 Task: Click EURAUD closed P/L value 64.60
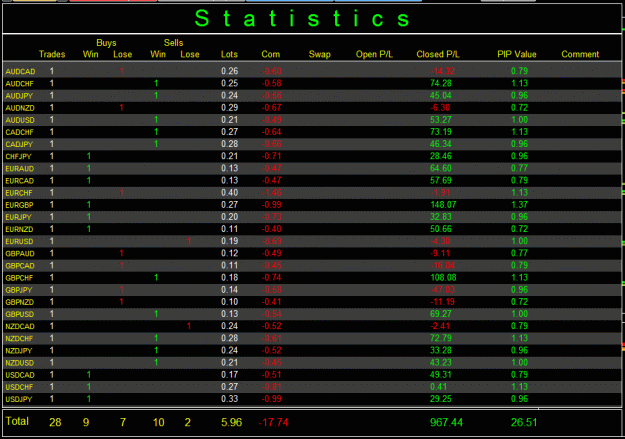[441, 168]
